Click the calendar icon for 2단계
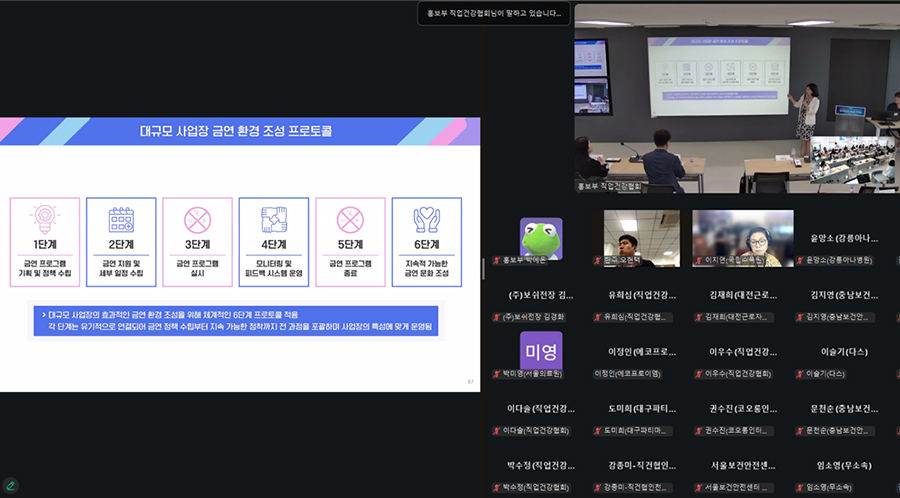900x498 pixels. click(x=121, y=219)
